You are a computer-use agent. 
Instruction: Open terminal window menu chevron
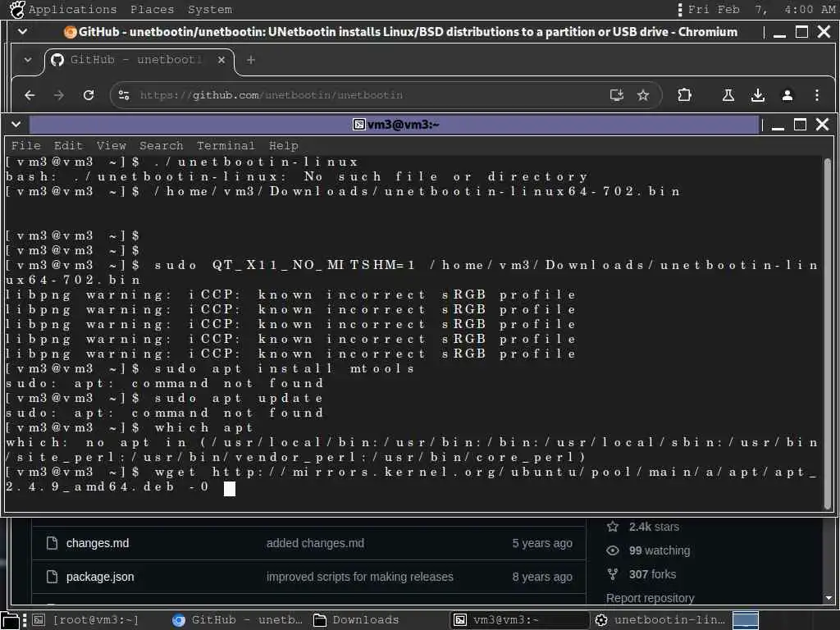[16, 125]
